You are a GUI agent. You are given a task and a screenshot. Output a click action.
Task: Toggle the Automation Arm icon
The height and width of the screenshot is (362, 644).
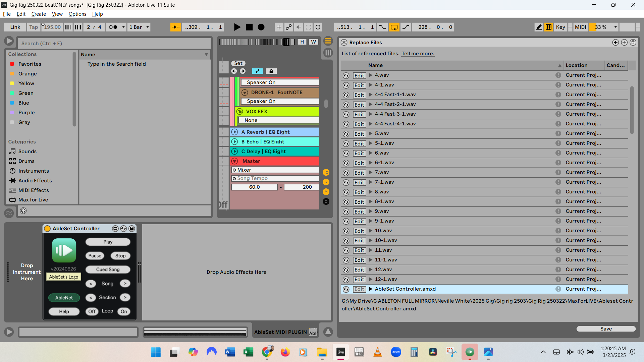click(289, 27)
